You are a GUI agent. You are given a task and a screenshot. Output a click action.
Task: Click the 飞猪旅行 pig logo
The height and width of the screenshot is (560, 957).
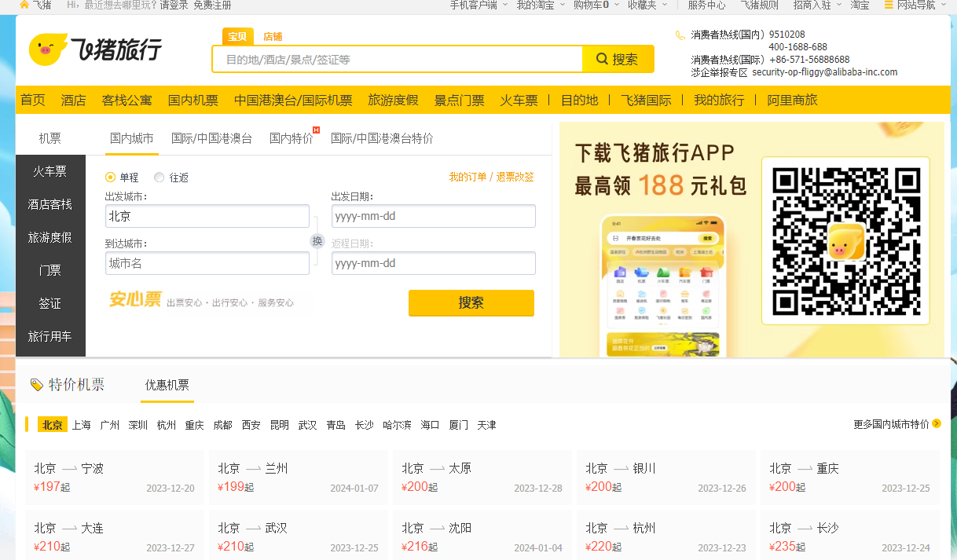[x=47, y=50]
